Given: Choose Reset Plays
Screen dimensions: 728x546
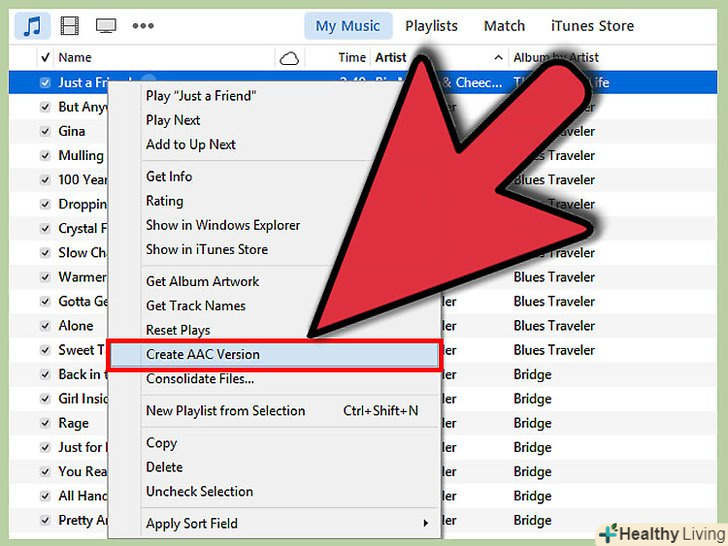Looking at the screenshot, I should click(178, 330).
